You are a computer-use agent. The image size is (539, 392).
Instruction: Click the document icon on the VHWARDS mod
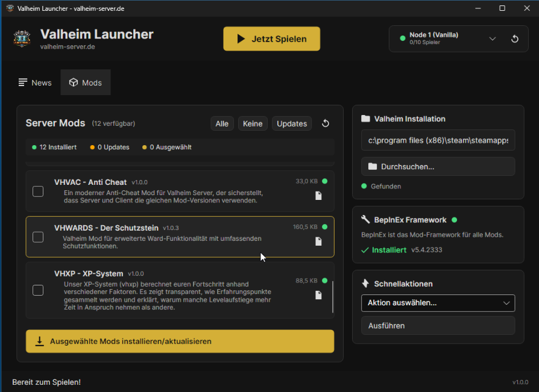pyautogui.click(x=319, y=241)
